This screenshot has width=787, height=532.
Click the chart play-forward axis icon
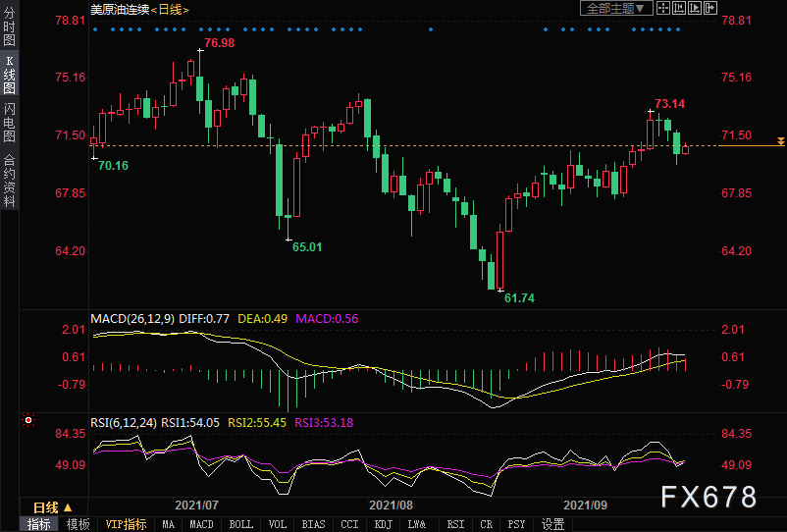tap(695, 8)
